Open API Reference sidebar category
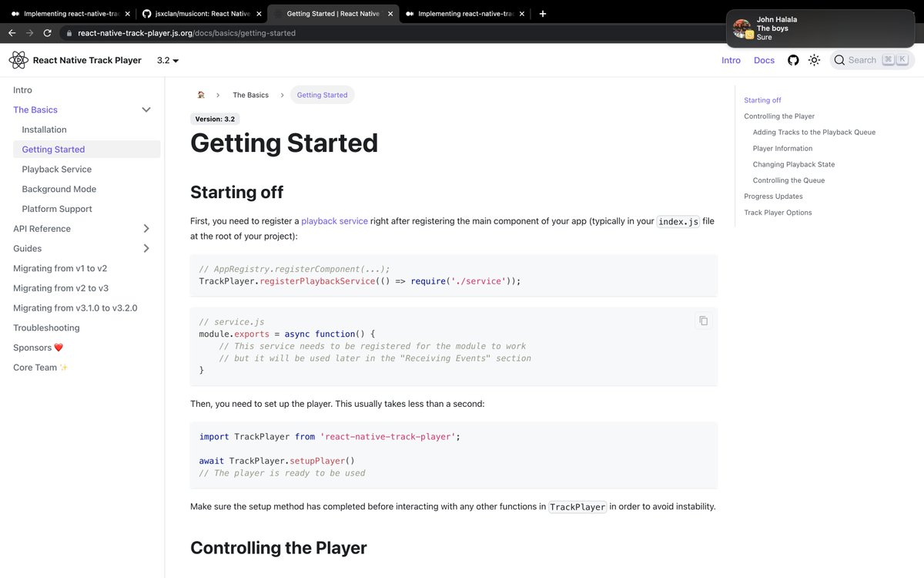This screenshot has width=924, height=578. pos(42,229)
